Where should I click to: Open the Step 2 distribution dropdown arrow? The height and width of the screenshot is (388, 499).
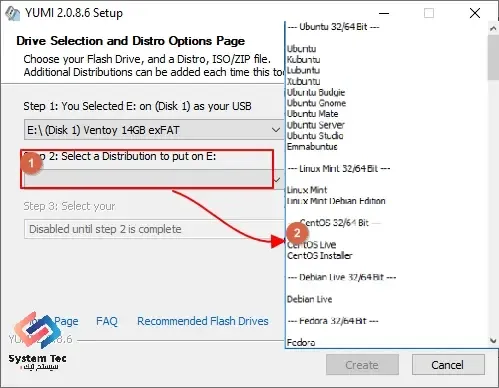(x=277, y=180)
